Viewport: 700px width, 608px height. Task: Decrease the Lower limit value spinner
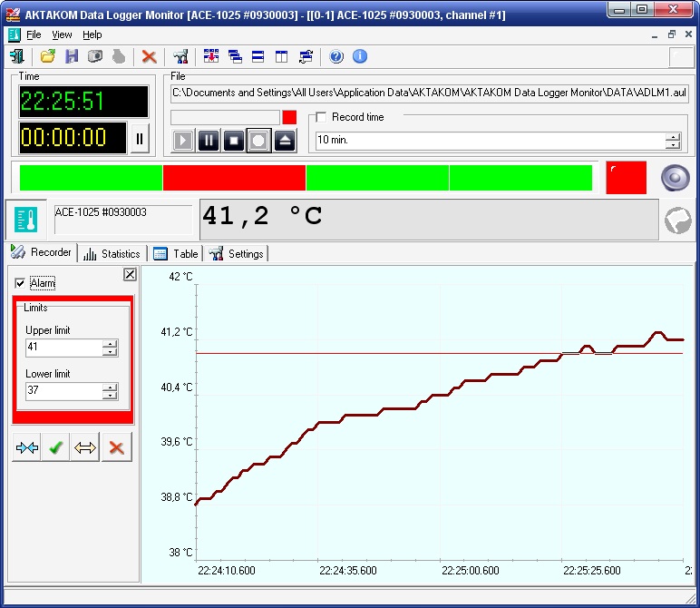tap(110, 395)
